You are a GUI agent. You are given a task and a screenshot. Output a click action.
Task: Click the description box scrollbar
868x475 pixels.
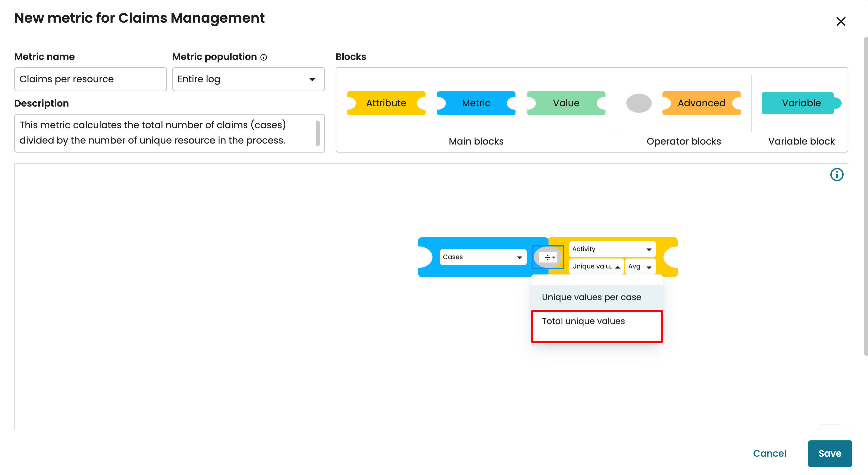pyautogui.click(x=317, y=133)
